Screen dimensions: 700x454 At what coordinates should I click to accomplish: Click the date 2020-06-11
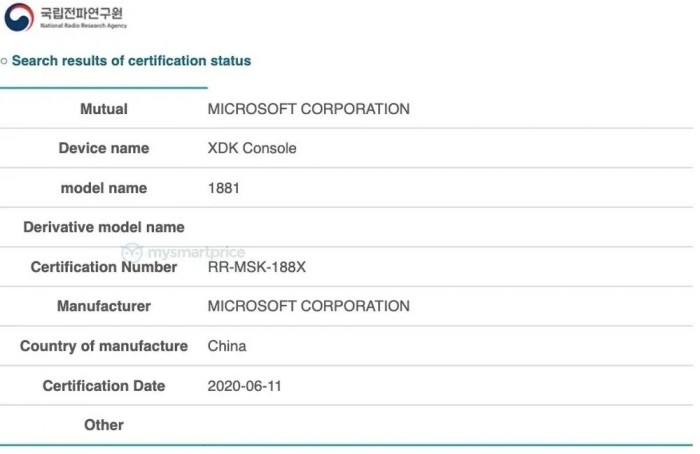click(245, 385)
